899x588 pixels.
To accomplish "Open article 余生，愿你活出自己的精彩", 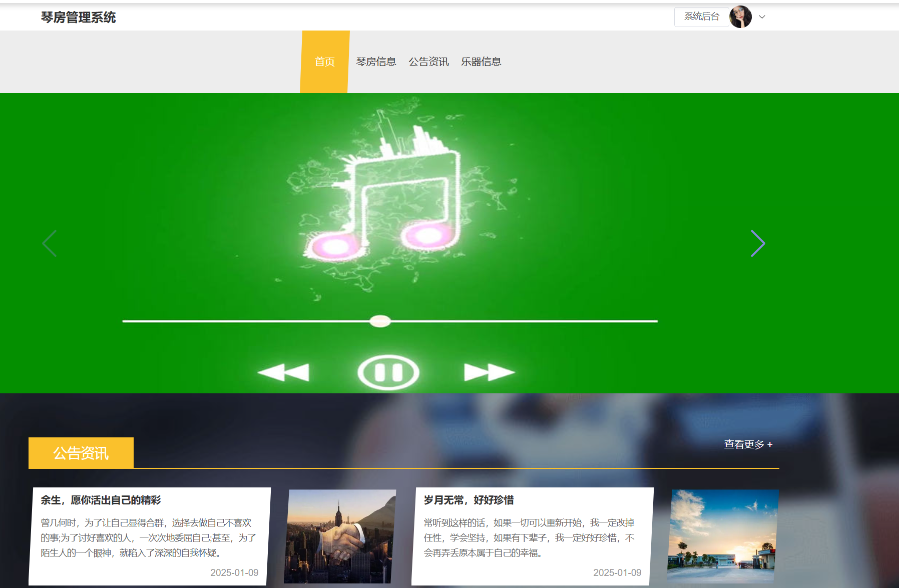I will coord(101,500).
